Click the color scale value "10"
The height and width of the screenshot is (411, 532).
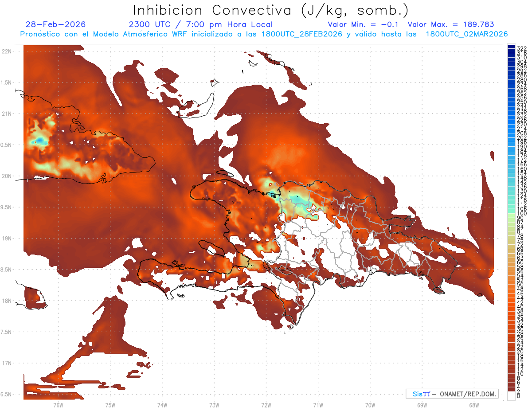pos(520,373)
